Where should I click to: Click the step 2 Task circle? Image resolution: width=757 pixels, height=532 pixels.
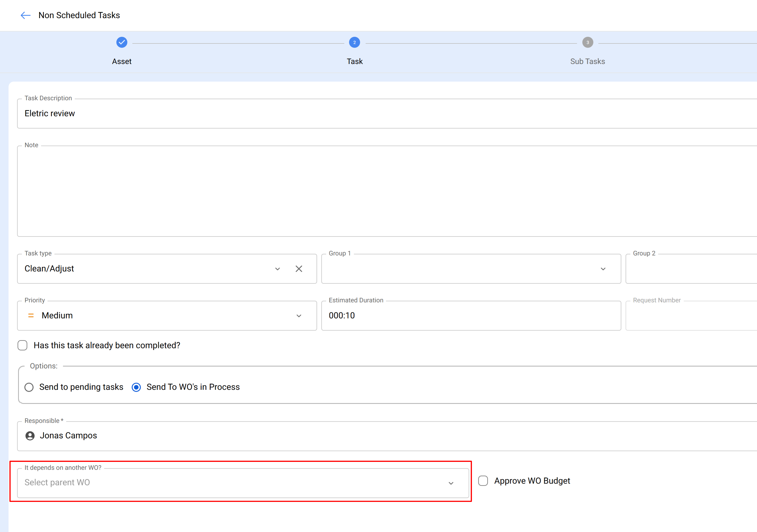(x=354, y=42)
